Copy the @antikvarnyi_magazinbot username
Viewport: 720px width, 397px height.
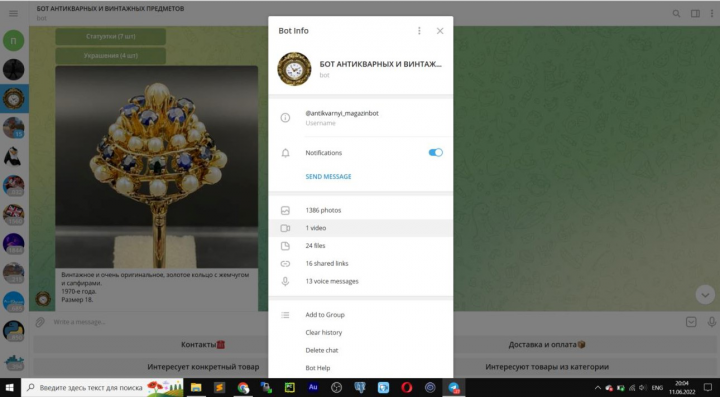[342, 113]
